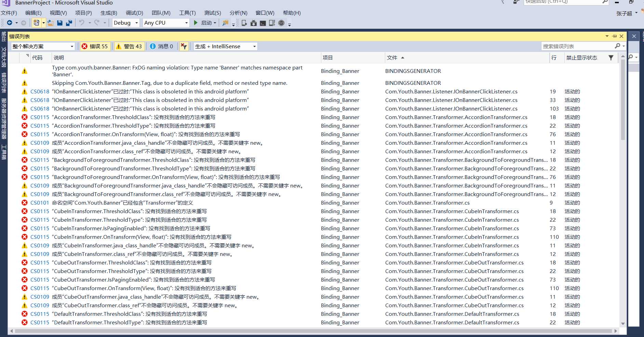Sort by the 代码 column header
The image size is (644, 337).
tap(41, 58)
